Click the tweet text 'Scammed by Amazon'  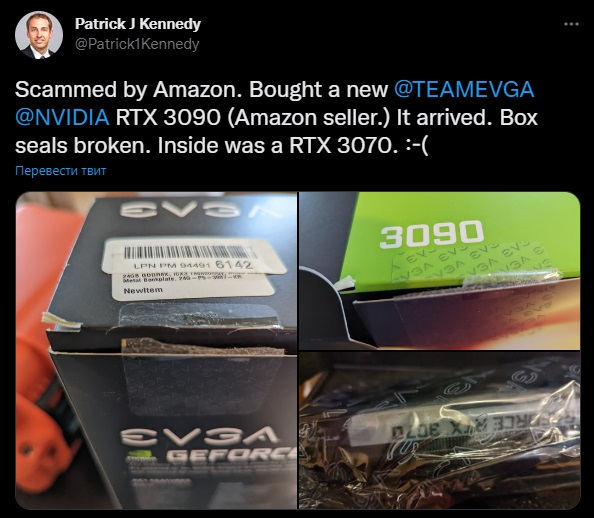130,90
